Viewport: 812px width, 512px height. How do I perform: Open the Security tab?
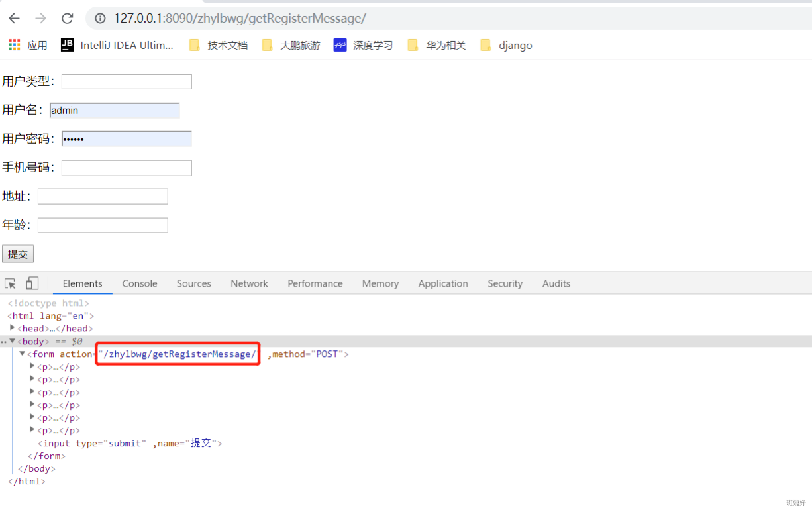[x=505, y=283]
